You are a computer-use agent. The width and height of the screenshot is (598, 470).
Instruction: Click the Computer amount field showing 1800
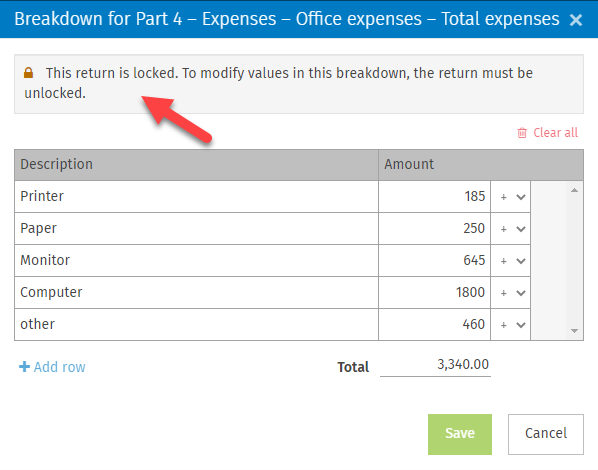[434, 293]
